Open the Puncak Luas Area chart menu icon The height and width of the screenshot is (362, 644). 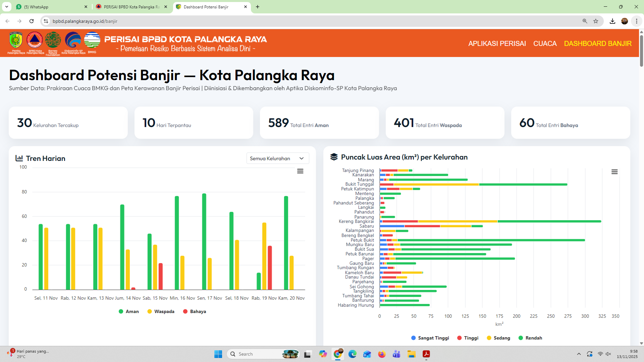pos(614,172)
